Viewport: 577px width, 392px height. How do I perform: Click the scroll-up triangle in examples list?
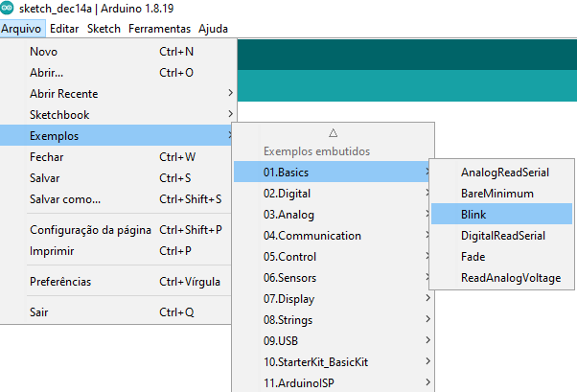(x=333, y=133)
